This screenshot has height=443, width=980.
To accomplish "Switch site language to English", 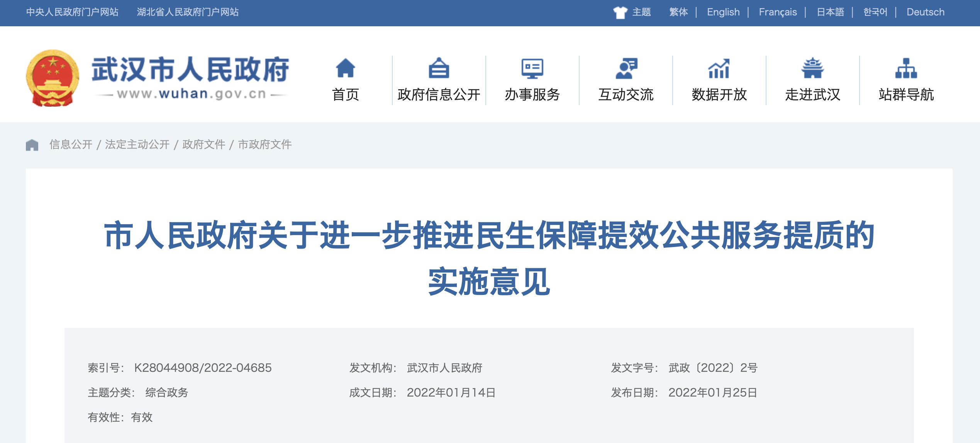I will point(723,12).
